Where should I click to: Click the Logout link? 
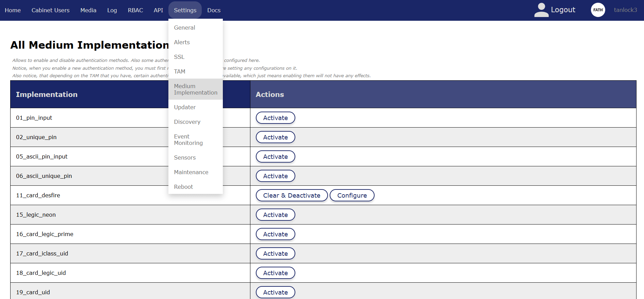[563, 10]
